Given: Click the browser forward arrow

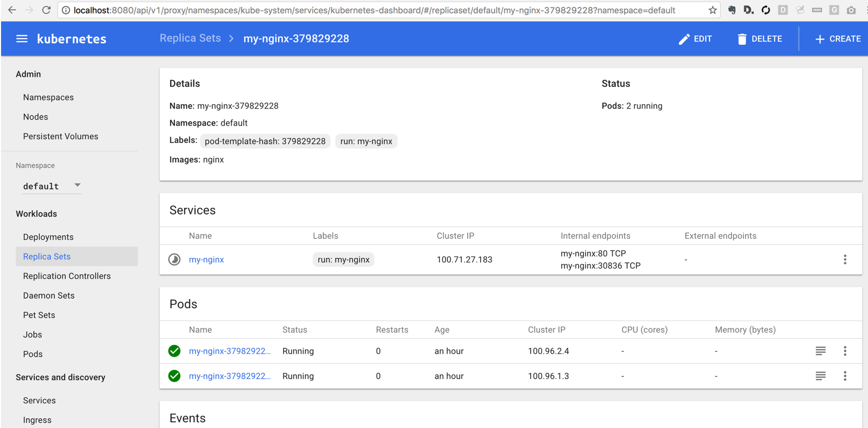Looking at the screenshot, I should coord(29,10).
